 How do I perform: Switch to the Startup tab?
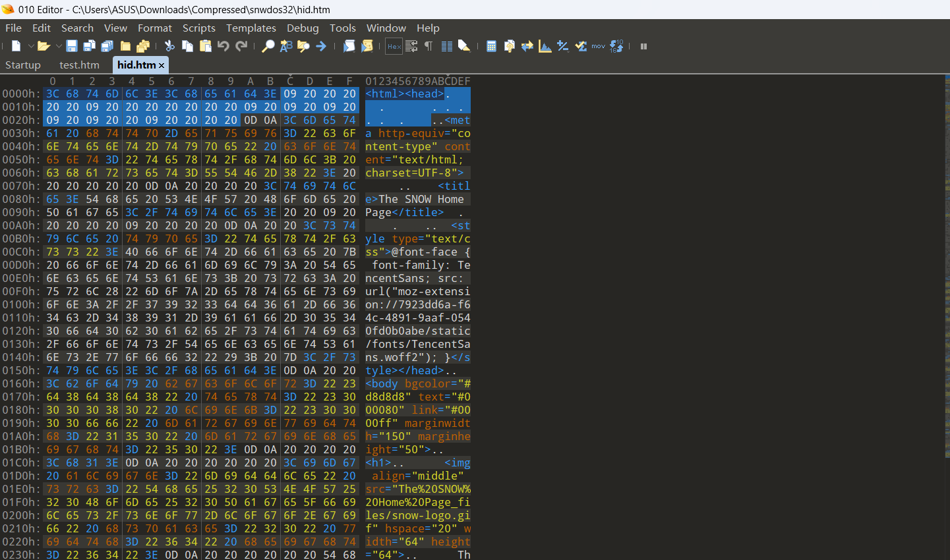pyautogui.click(x=23, y=65)
